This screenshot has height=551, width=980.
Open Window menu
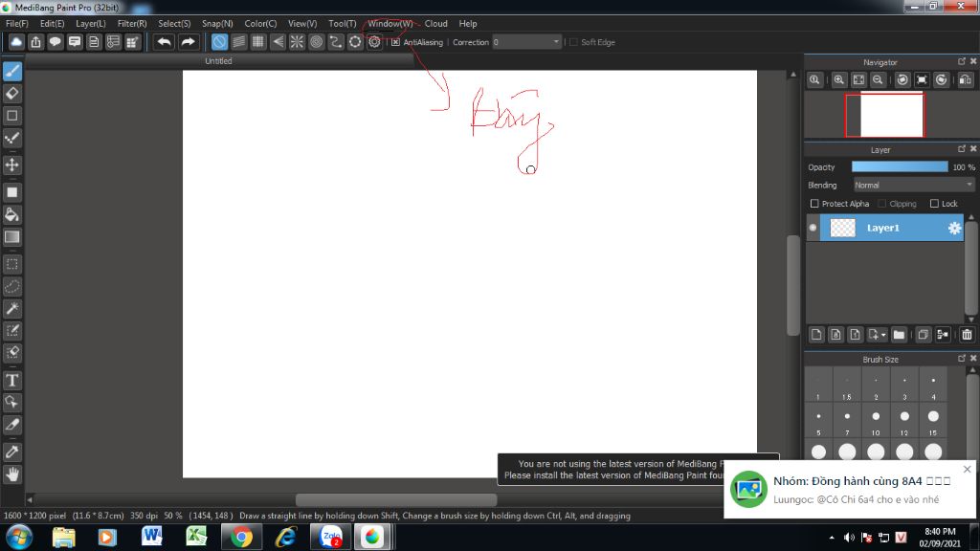(390, 23)
